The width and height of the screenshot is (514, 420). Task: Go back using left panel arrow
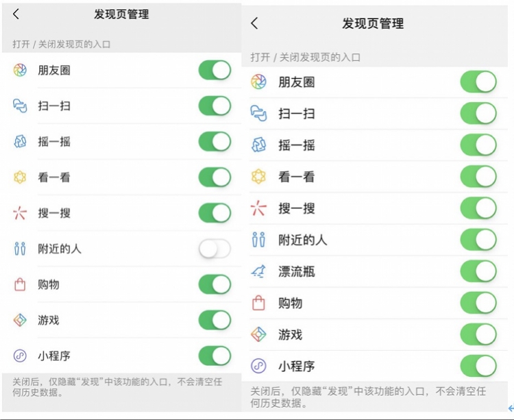pyautogui.click(x=16, y=14)
